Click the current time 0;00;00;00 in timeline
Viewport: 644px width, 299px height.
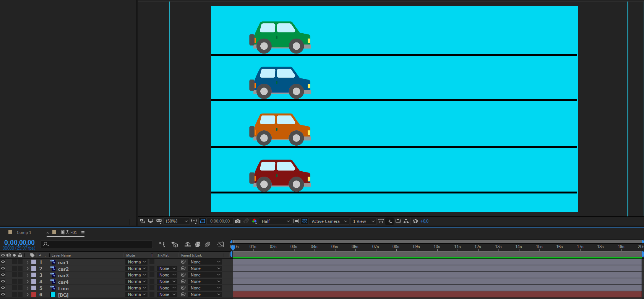19,242
